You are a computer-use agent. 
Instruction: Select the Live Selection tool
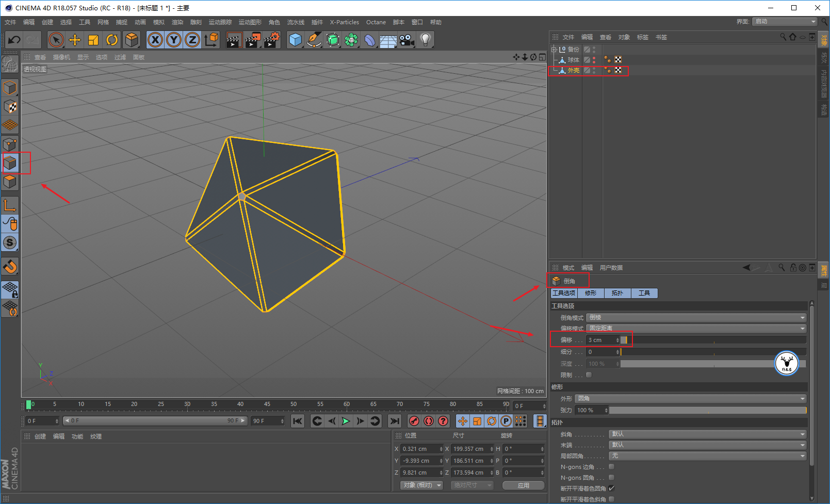(56, 40)
